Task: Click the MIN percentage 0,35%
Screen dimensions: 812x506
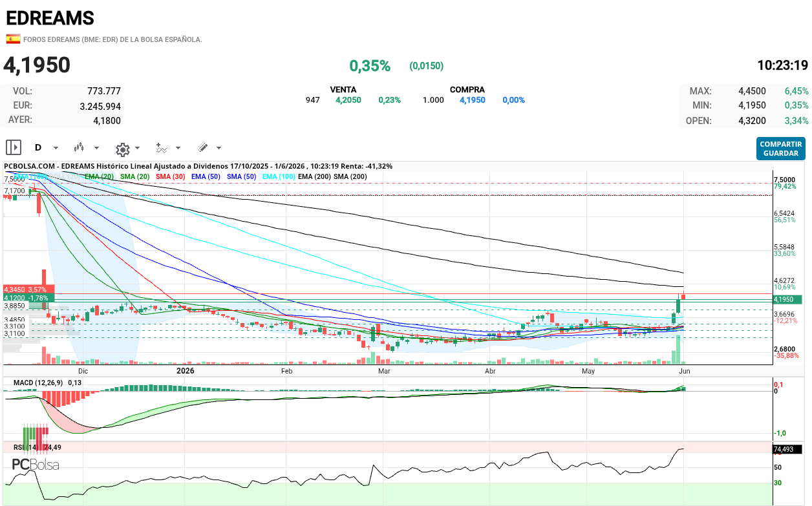Action: 796,106
